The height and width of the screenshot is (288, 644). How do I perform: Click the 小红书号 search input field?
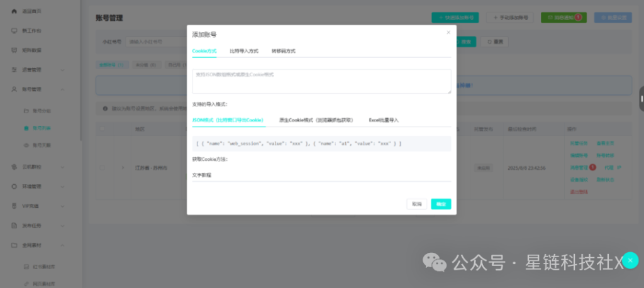(x=156, y=42)
